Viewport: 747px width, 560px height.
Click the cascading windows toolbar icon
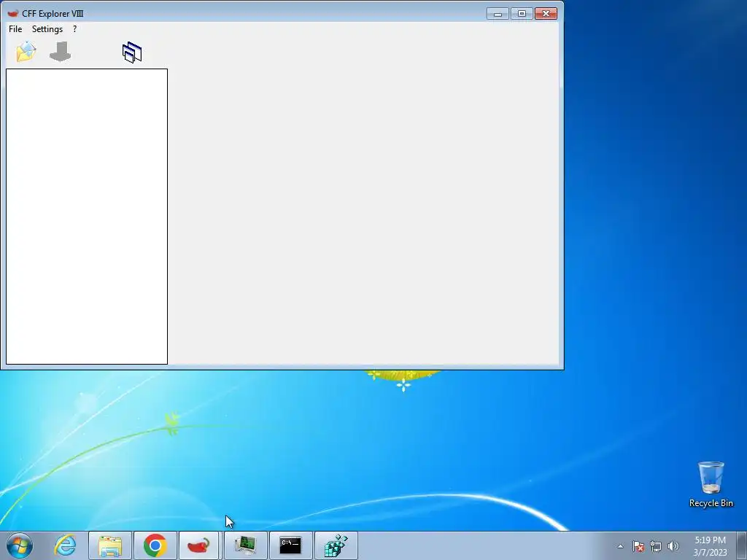(132, 52)
